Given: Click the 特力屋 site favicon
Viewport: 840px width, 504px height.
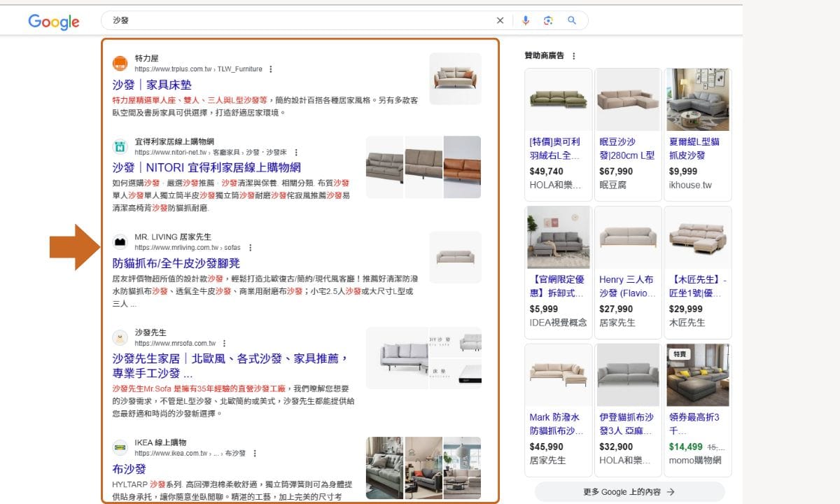Looking at the screenshot, I should tap(120, 63).
